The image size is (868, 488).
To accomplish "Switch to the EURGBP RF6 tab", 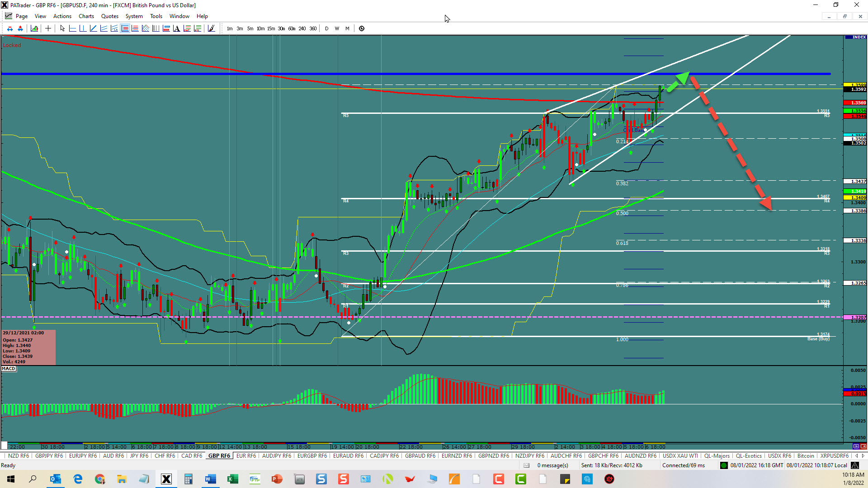I will click(x=312, y=456).
